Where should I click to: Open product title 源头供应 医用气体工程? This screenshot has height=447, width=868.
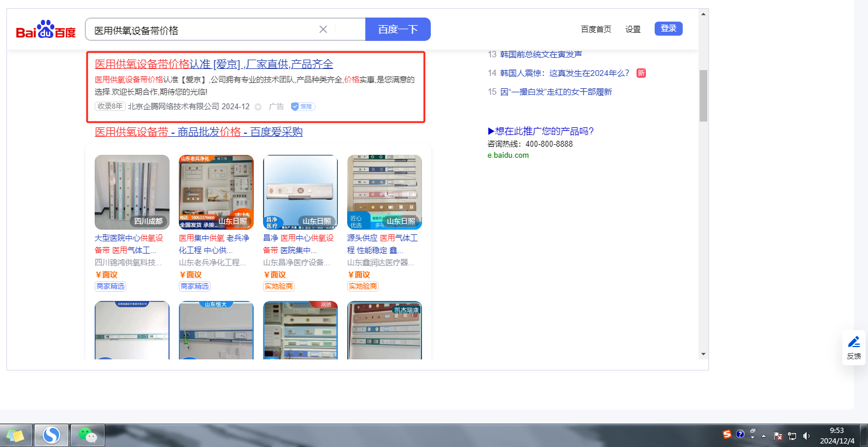click(382, 244)
